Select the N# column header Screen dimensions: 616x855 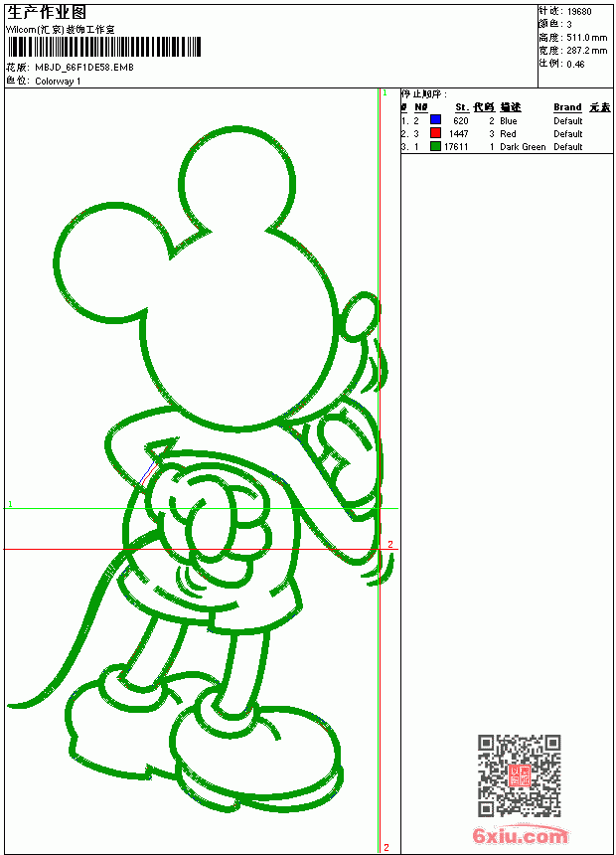[421, 107]
